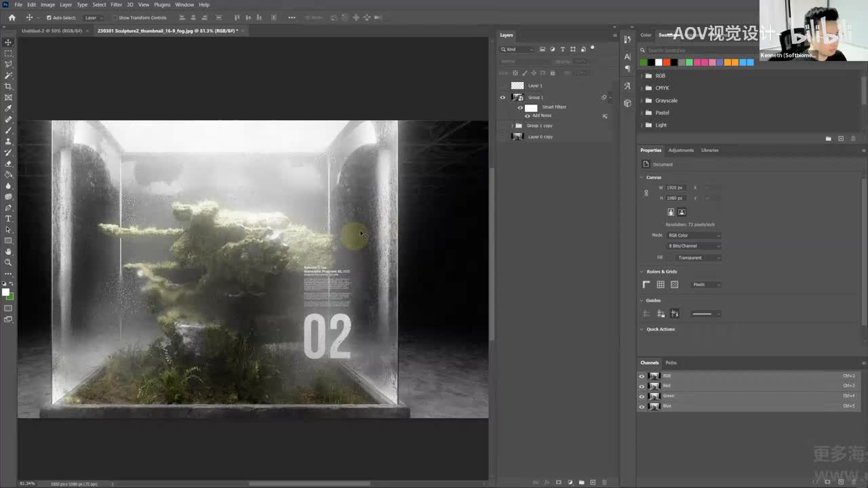Toggle RGB channel visibility

tap(642, 376)
